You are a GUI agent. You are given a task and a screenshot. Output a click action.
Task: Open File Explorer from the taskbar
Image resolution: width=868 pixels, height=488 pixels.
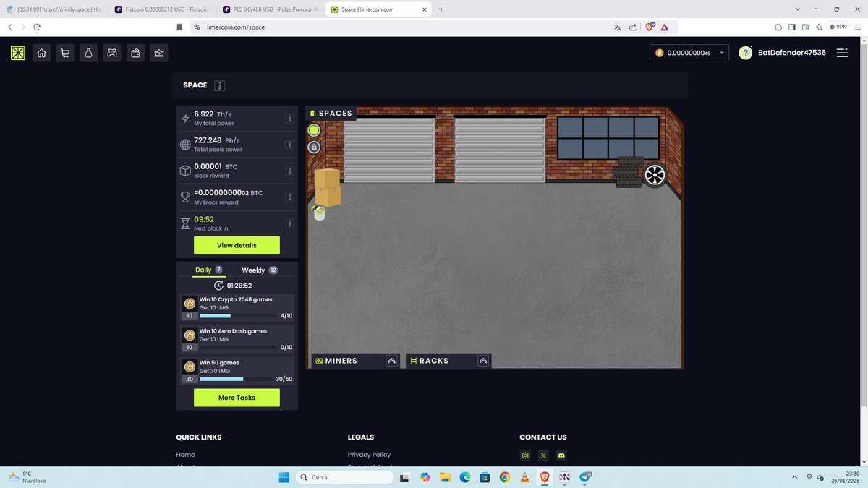pyautogui.click(x=445, y=477)
